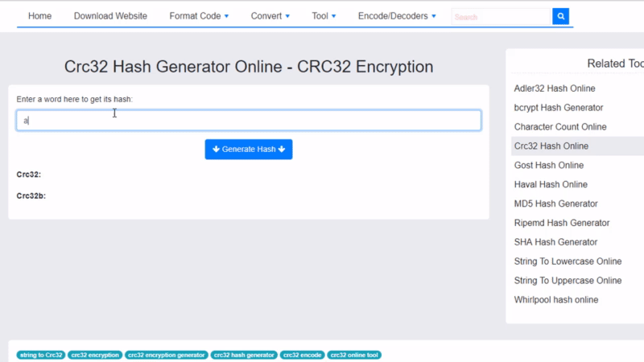Open the MD5 Hash Generator link
Screen dimensions: 644x362
click(555, 204)
